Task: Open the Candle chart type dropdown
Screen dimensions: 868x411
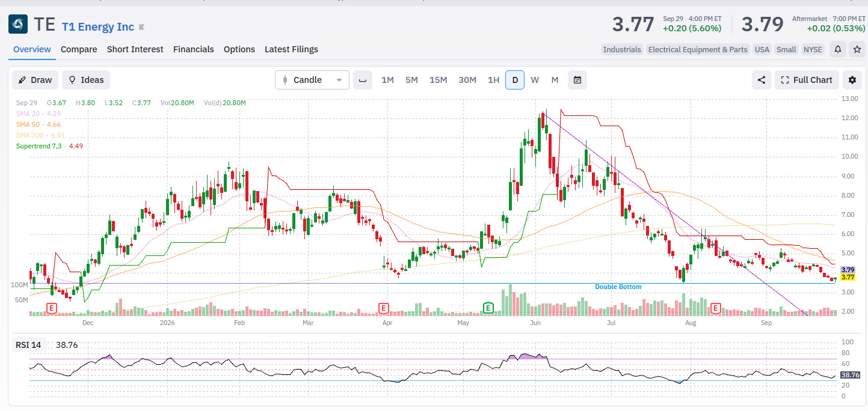Action: click(x=312, y=80)
